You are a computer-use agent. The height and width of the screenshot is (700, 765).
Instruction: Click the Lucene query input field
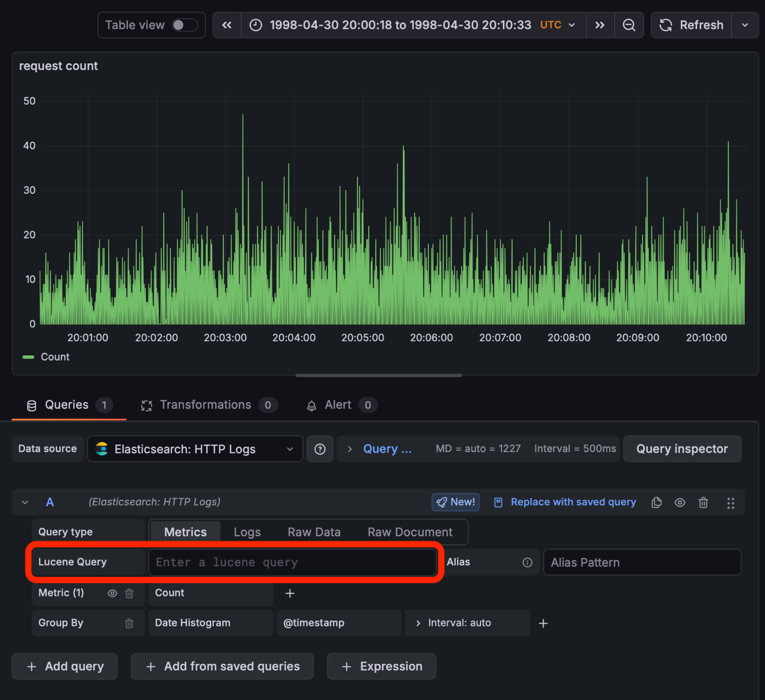(292, 562)
